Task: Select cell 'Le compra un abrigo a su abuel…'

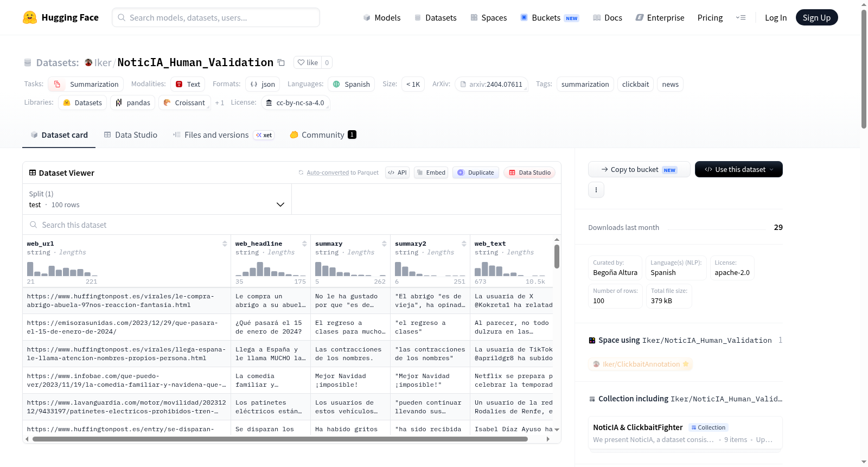Action: point(271,300)
